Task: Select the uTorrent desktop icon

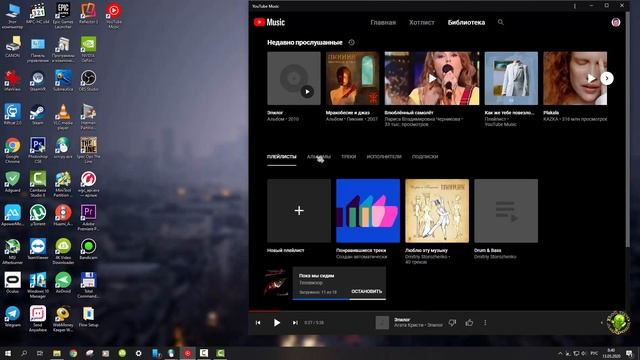Action: pyautogui.click(x=38, y=216)
